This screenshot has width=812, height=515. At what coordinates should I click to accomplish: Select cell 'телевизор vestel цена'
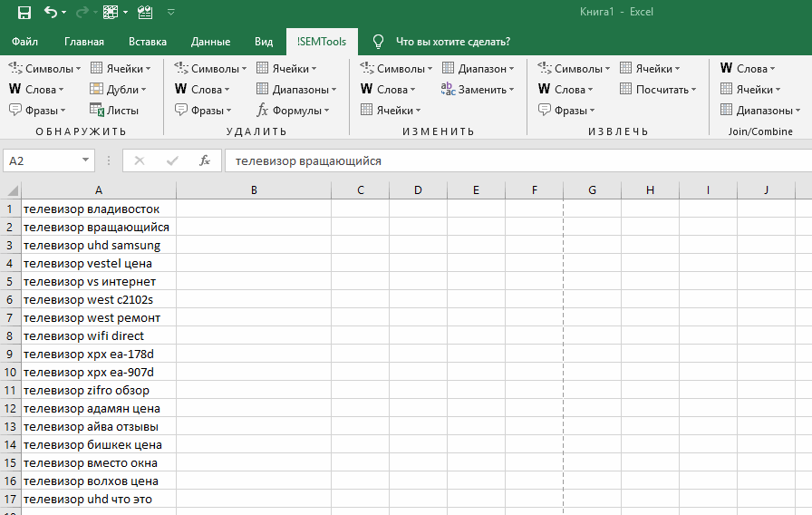point(99,263)
